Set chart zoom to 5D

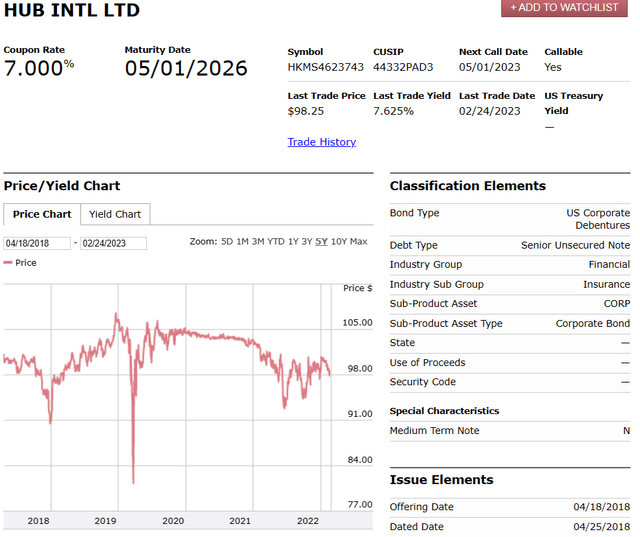click(x=227, y=242)
